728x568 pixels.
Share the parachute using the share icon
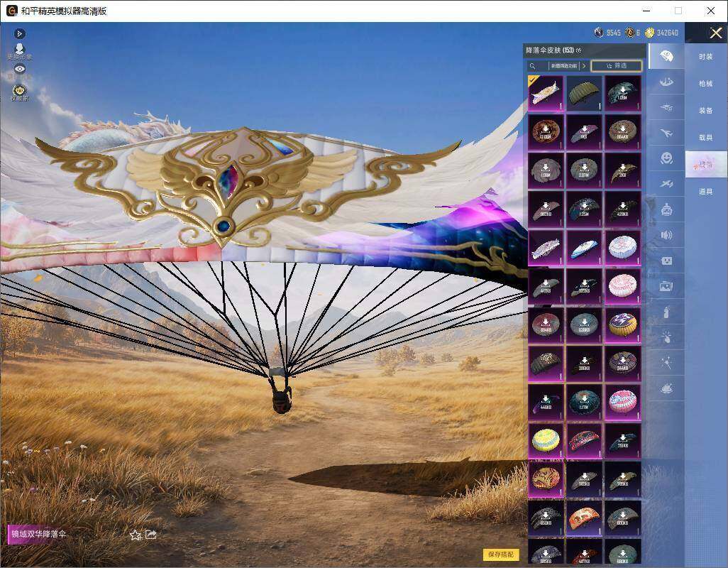pos(151,535)
